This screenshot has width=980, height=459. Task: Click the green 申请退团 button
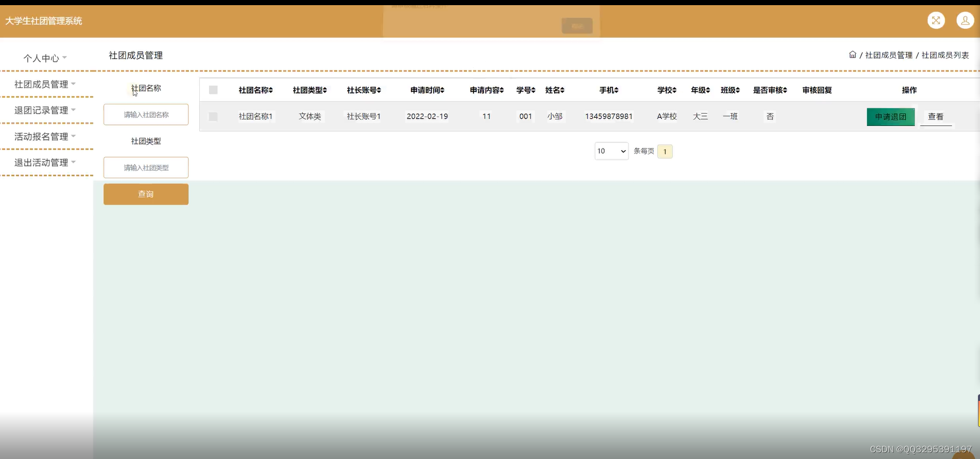click(891, 117)
